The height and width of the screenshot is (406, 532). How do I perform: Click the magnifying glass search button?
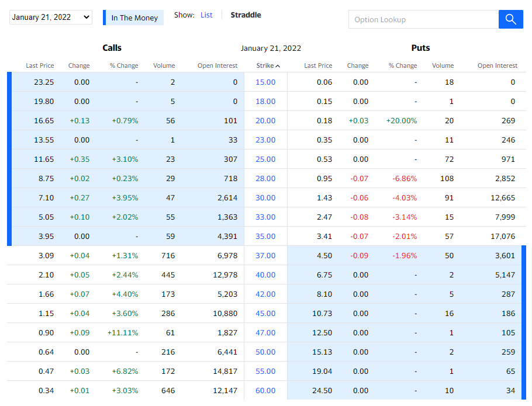coord(510,19)
